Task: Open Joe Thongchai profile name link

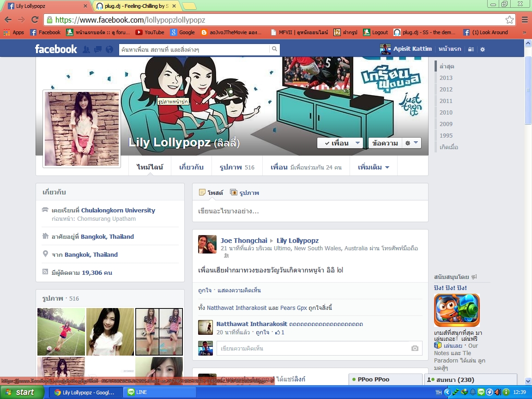Action: tap(244, 240)
